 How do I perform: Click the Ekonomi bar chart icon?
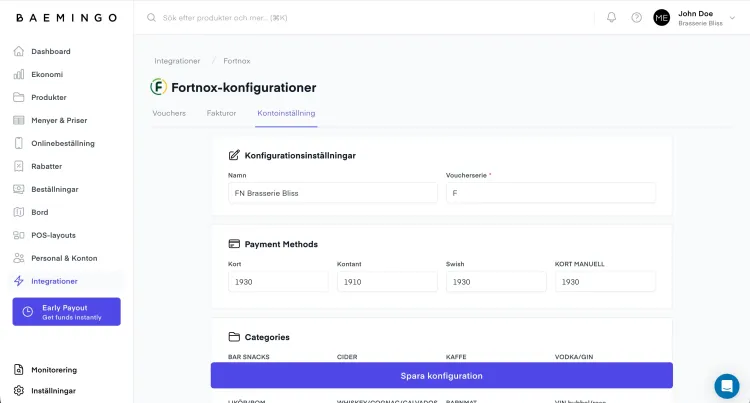(x=19, y=74)
